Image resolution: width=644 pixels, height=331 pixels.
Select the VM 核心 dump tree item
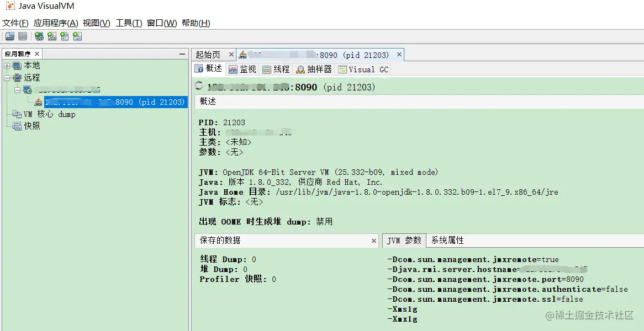[x=49, y=114]
